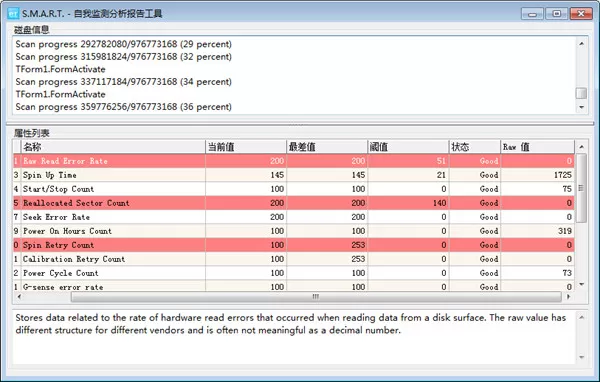Image resolution: width=600 pixels, height=382 pixels.
Task: Click threshold value 21 of Spin Up Time
Action: 442,175
